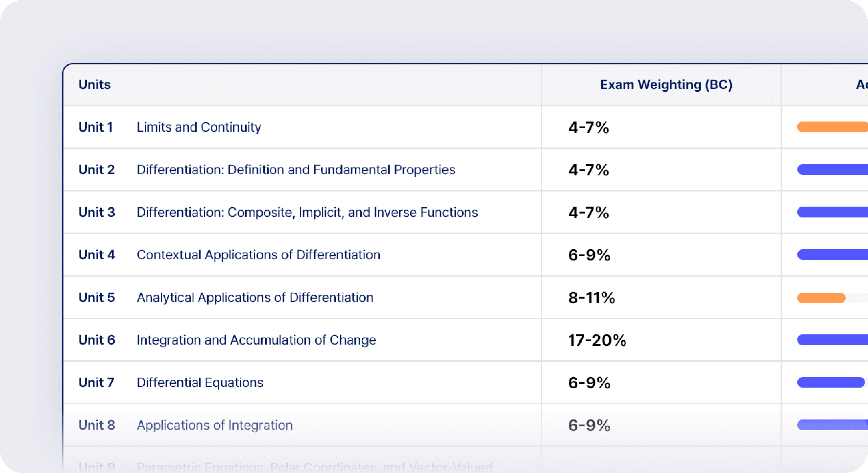Click the Unit 4 row label

97,255
